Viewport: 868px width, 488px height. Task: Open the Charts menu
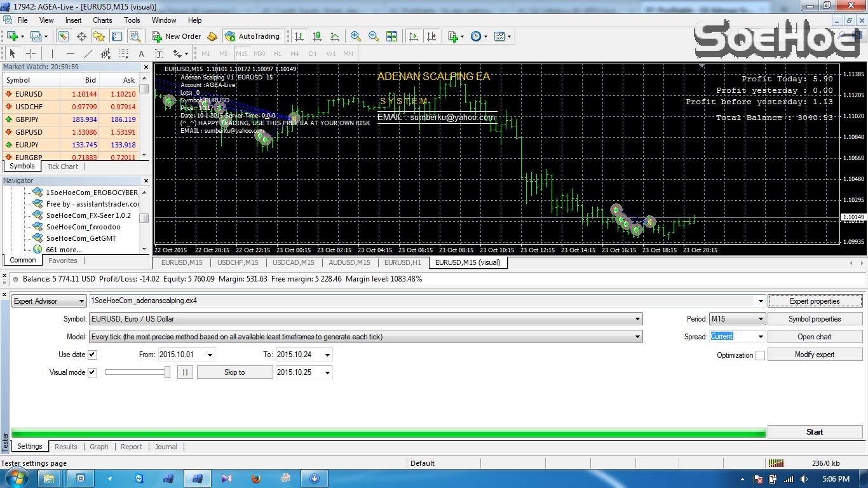click(x=102, y=20)
